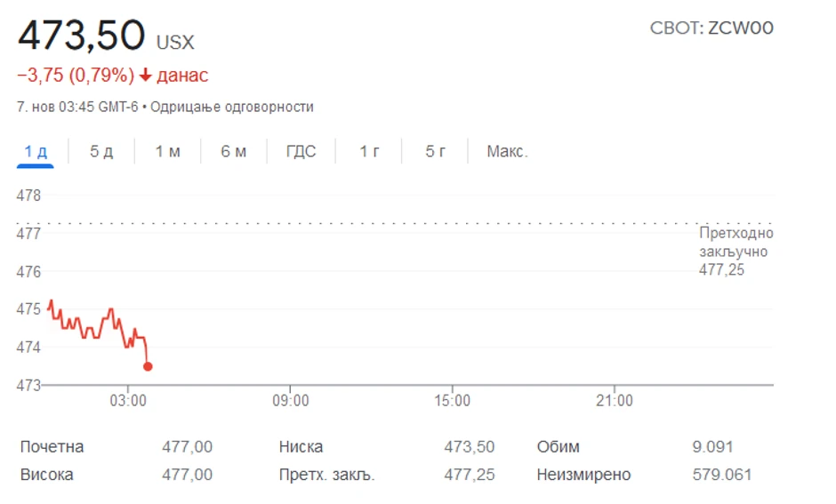Viewport: 836px width, 504px height.
Task: Click the Почетна opening price 477,00
Action: tap(187, 446)
